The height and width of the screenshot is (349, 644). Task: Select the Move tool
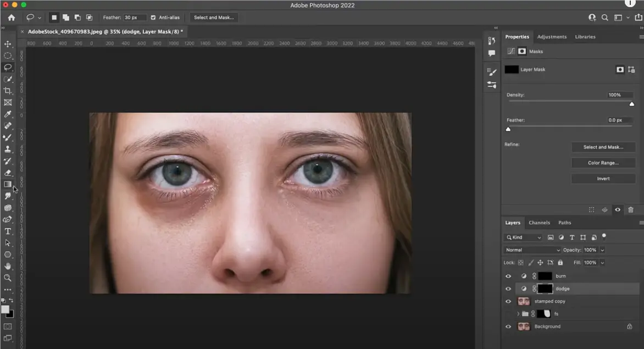(8, 44)
